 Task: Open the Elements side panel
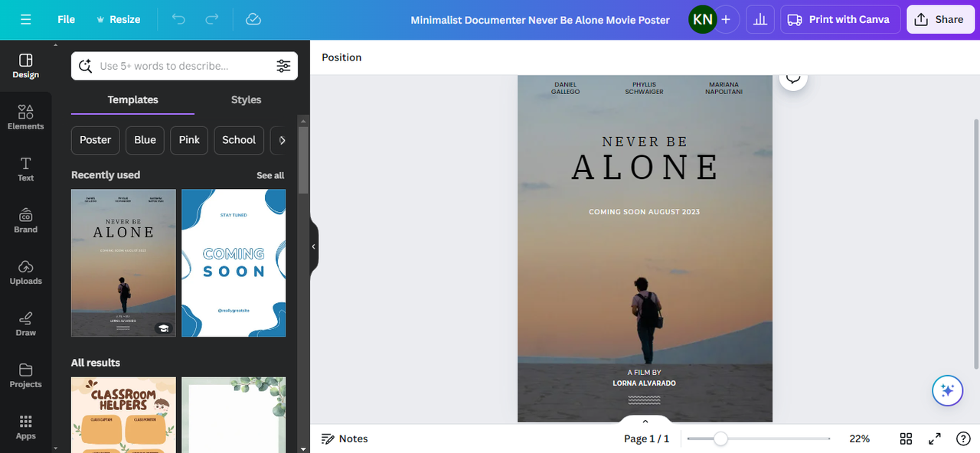click(25, 117)
